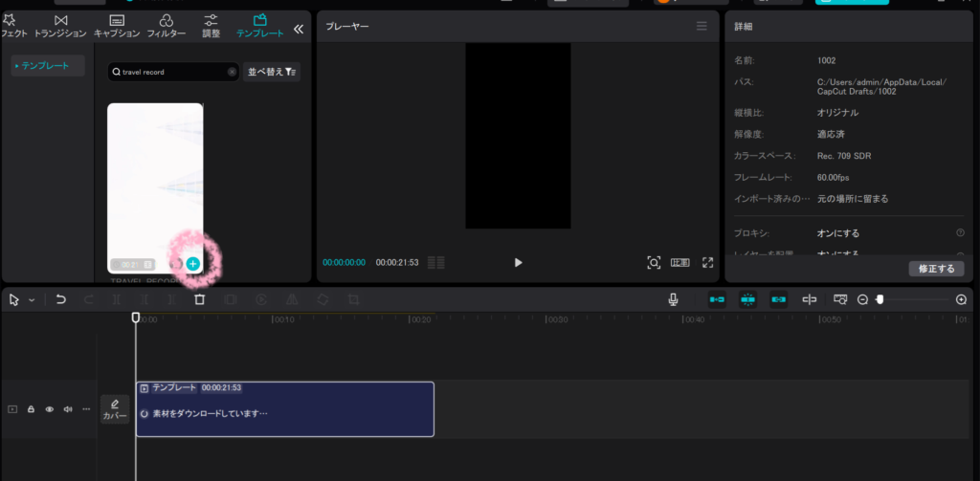
Task: Mute the main track audio
Action: (x=68, y=409)
